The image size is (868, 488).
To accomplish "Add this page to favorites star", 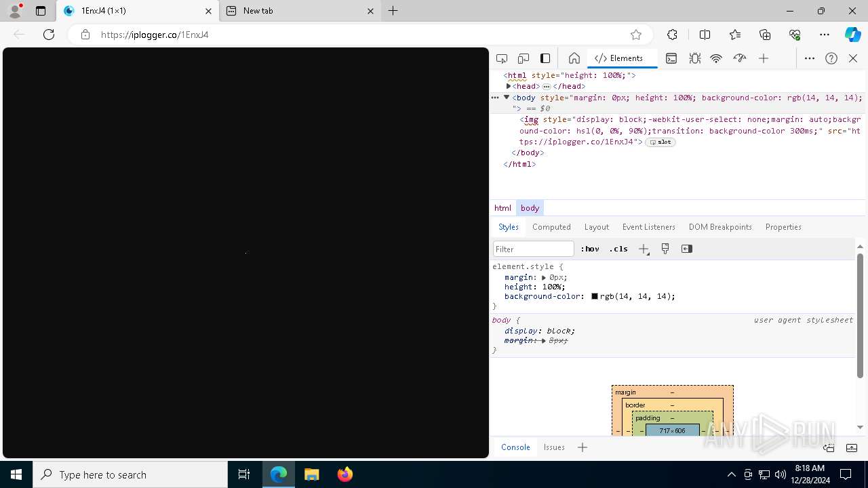I will click(x=636, y=35).
